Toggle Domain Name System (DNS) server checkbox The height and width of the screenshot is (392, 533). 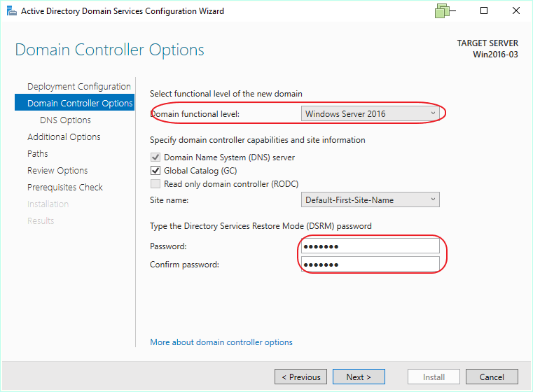pyautogui.click(x=155, y=157)
